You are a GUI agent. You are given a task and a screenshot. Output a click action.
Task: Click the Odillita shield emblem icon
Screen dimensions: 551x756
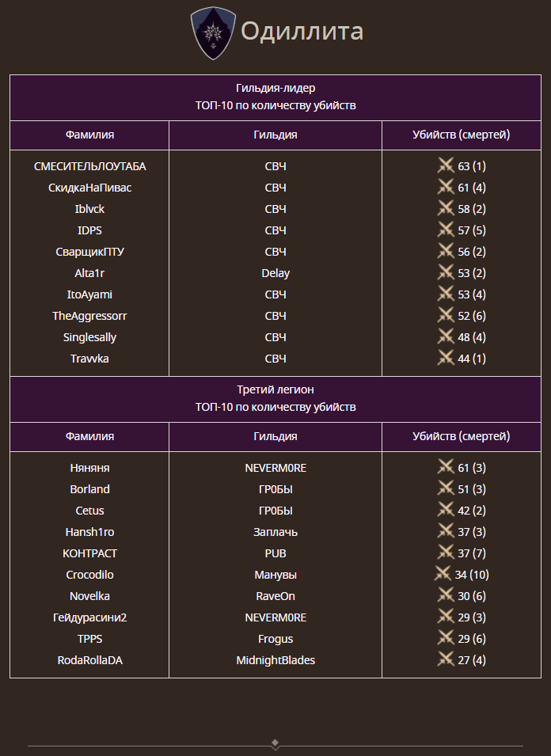coord(214,33)
